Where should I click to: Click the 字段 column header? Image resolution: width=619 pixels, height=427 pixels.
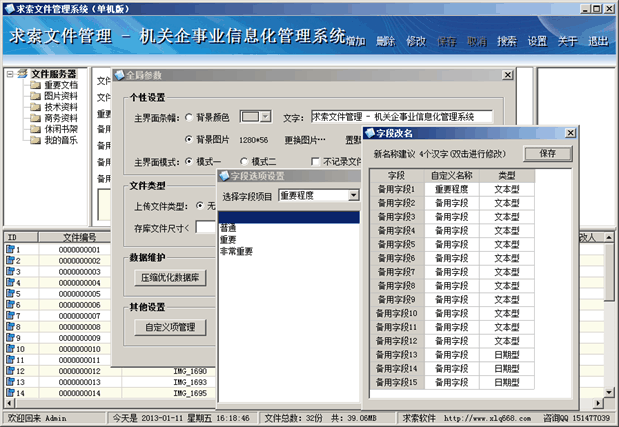(397, 176)
